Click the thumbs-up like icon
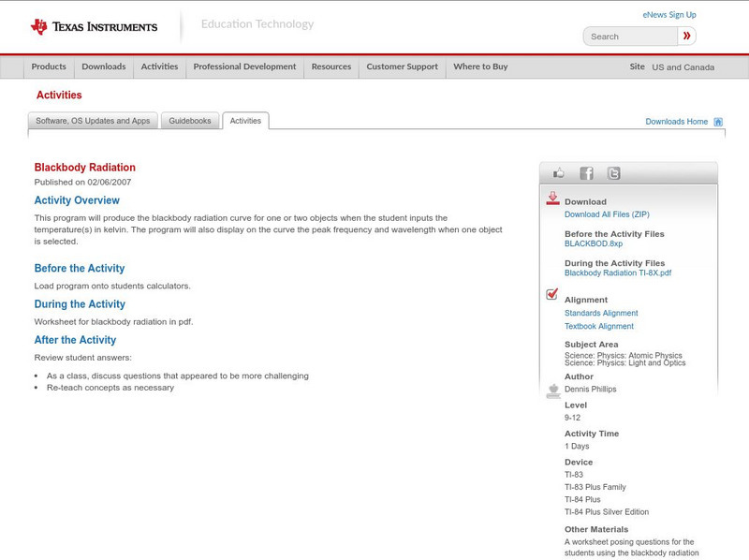Screen dimensions: 749x560 559,173
